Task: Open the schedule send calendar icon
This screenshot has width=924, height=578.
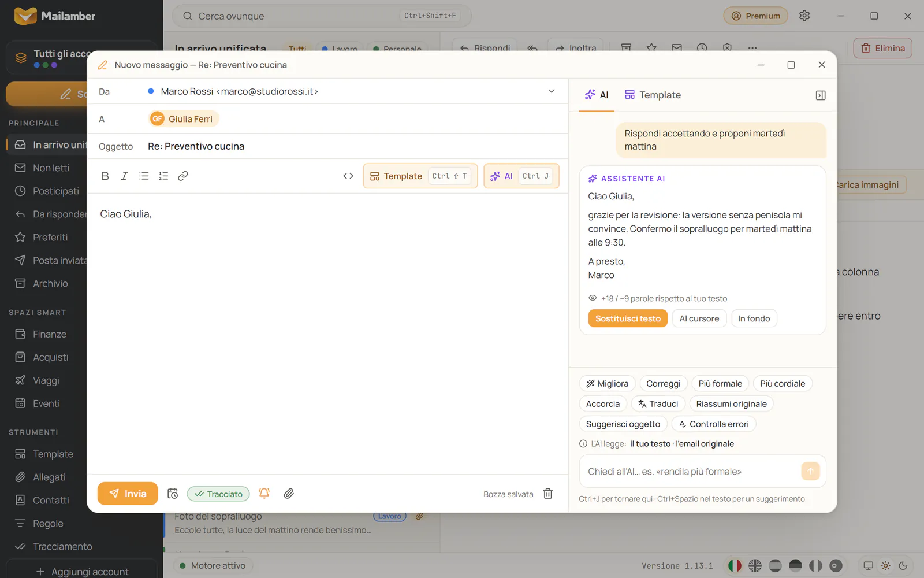Action: tap(173, 494)
